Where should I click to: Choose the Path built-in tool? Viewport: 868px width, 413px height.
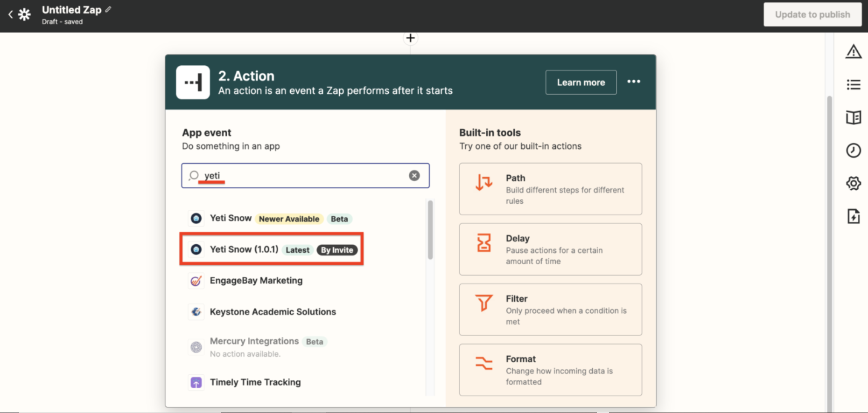coord(550,189)
